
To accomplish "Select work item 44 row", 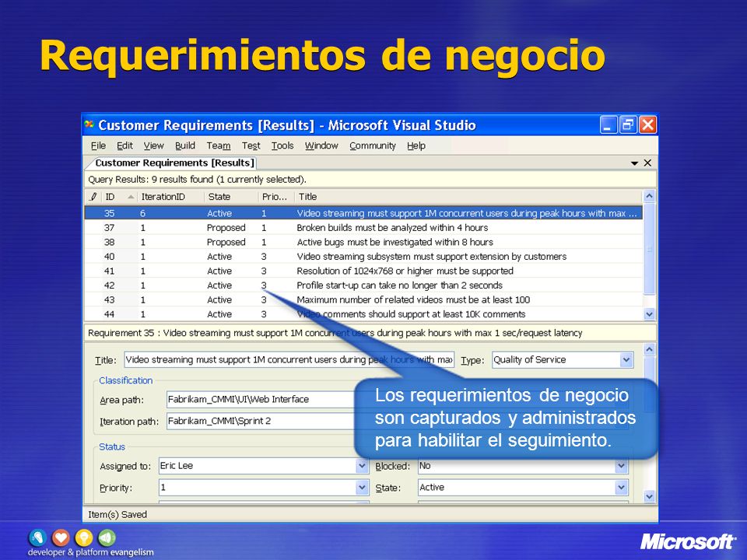I will tap(363, 314).
